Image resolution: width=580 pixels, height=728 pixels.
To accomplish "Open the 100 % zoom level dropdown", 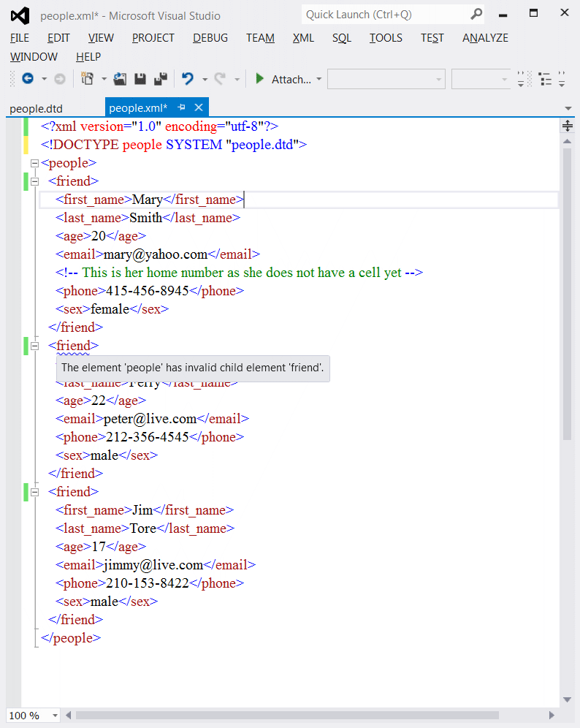I will click(x=56, y=716).
